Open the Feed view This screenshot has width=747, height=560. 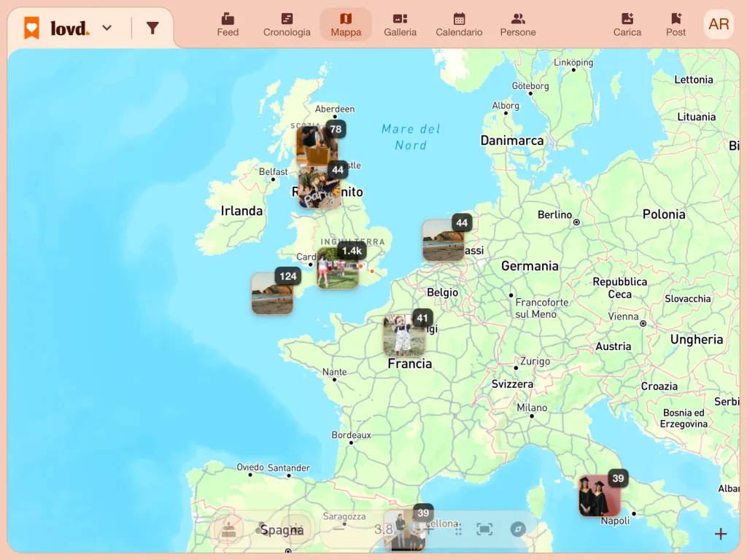pos(228,25)
